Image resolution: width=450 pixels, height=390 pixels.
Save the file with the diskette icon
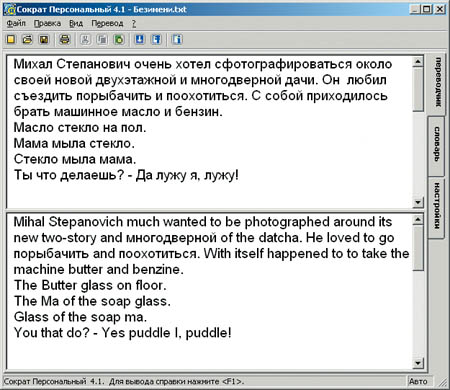pyautogui.click(x=44, y=40)
